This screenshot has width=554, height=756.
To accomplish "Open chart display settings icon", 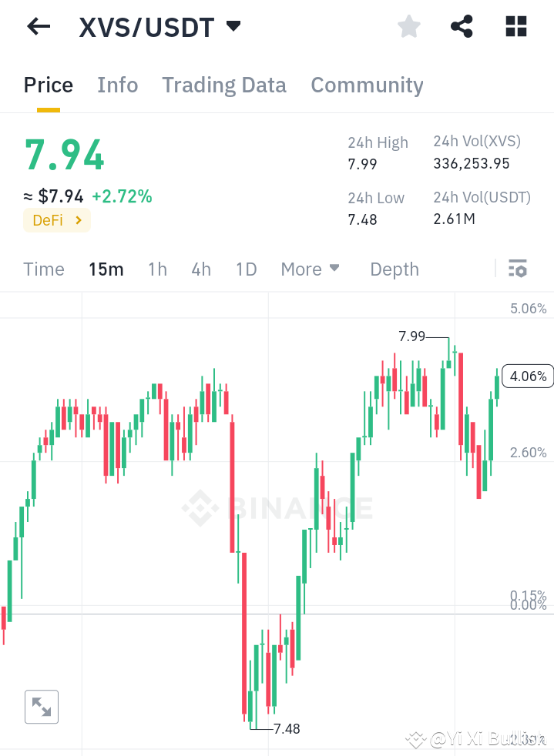I will pos(517,269).
